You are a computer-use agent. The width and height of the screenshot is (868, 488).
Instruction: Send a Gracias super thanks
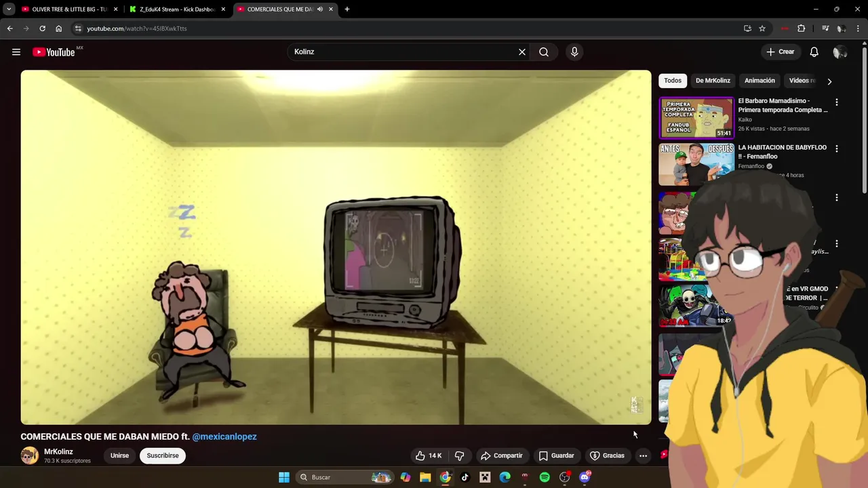tap(607, 455)
